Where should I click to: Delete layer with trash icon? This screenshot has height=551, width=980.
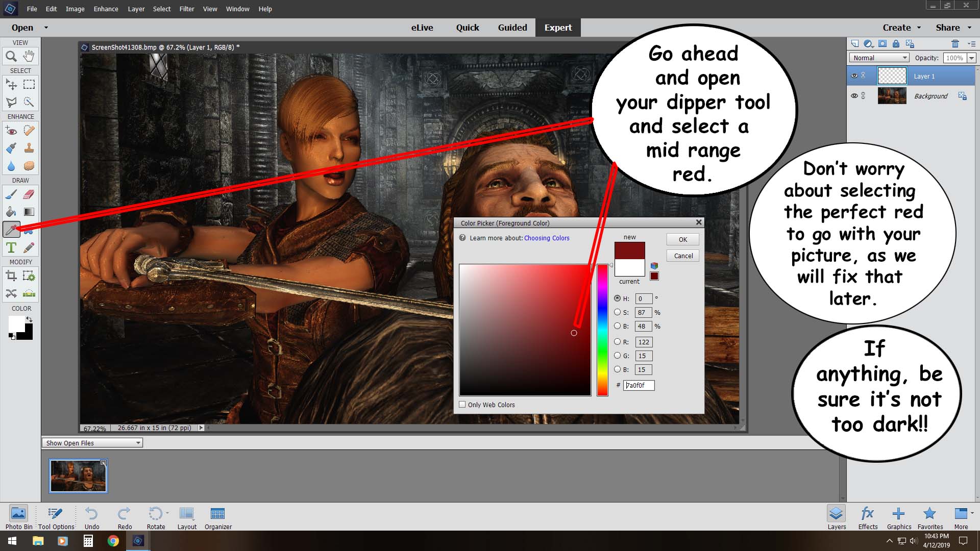(x=955, y=44)
